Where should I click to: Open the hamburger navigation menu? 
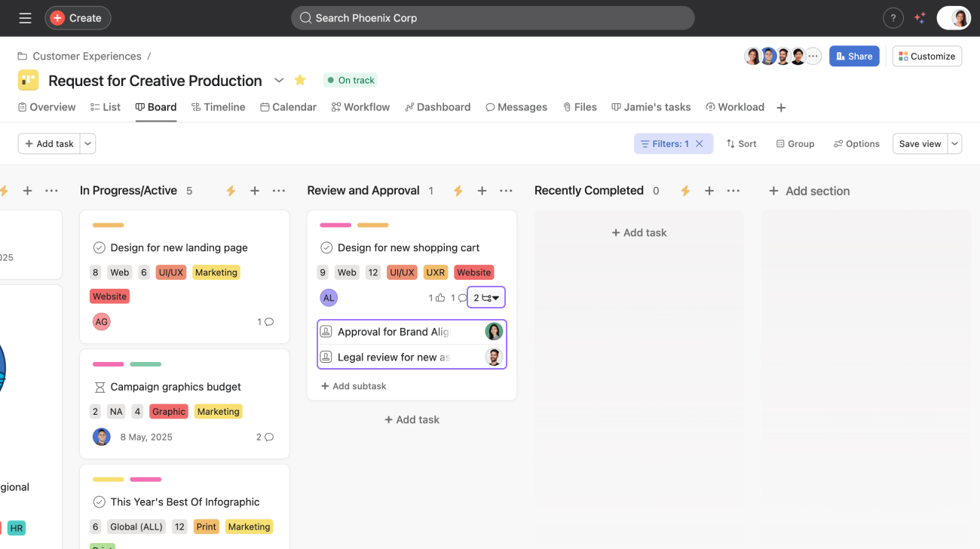[x=25, y=18]
